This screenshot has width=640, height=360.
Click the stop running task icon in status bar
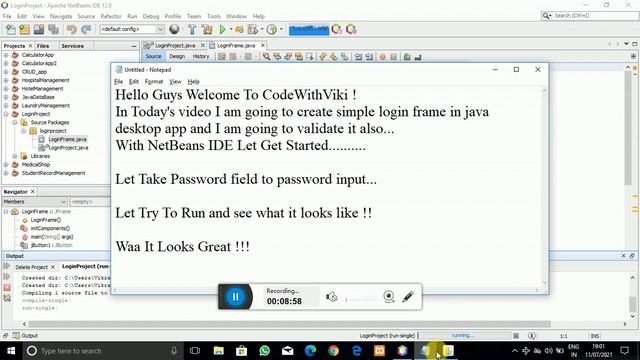coord(516,336)
